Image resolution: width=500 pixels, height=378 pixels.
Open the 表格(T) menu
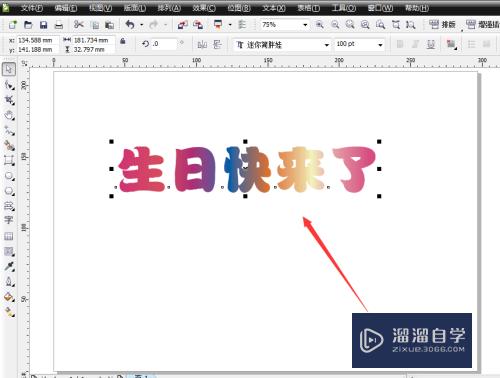[x=309, y=8]
